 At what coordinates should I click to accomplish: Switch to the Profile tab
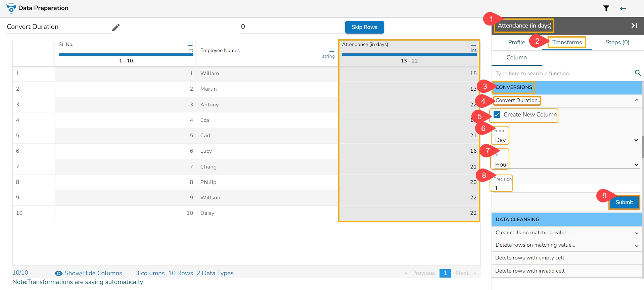point(516,42)
